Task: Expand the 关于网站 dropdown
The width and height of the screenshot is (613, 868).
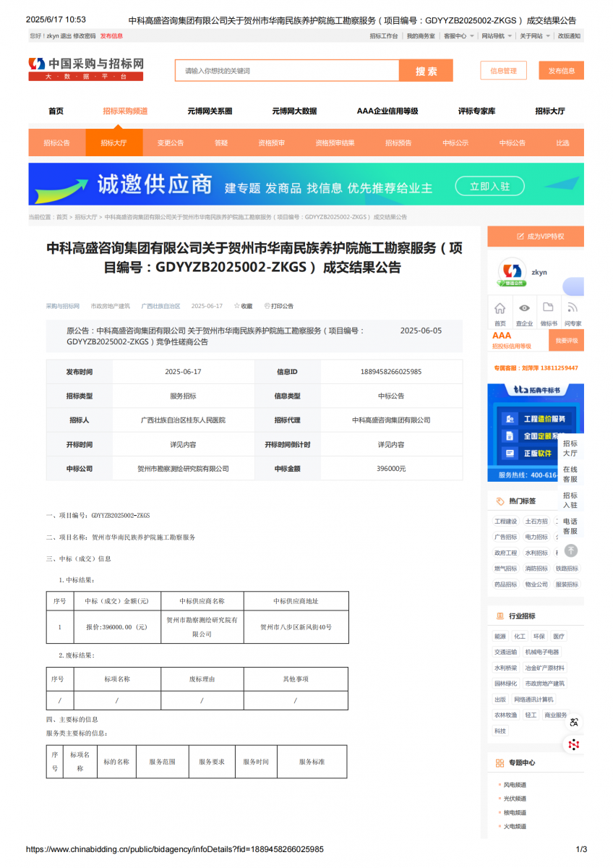Action: pos(535,35)
